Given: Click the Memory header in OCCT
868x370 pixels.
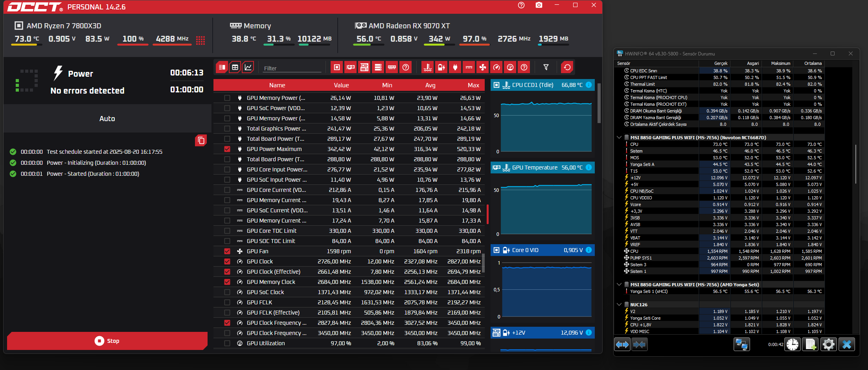Looking at the screenshot, I should [x=250, y=26].
